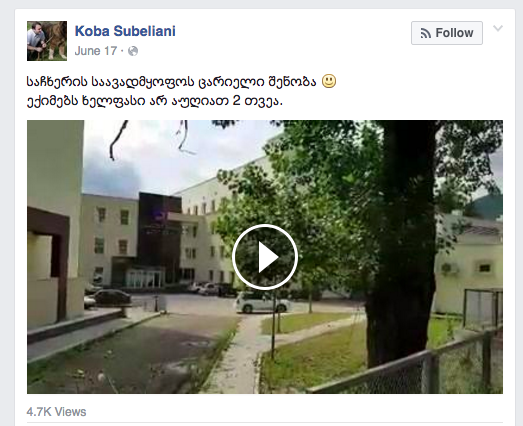Click Koba Subeliani's profile picture

pyautogui.click(x=47, y=41)
